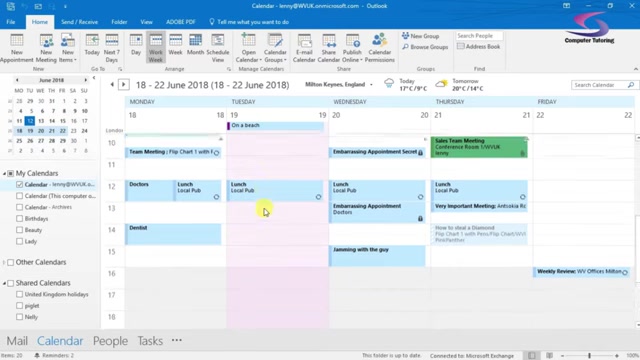Open Milton Keynes weather location dropdown
This screenshot has height=360, width=640.
coord(371,84)
